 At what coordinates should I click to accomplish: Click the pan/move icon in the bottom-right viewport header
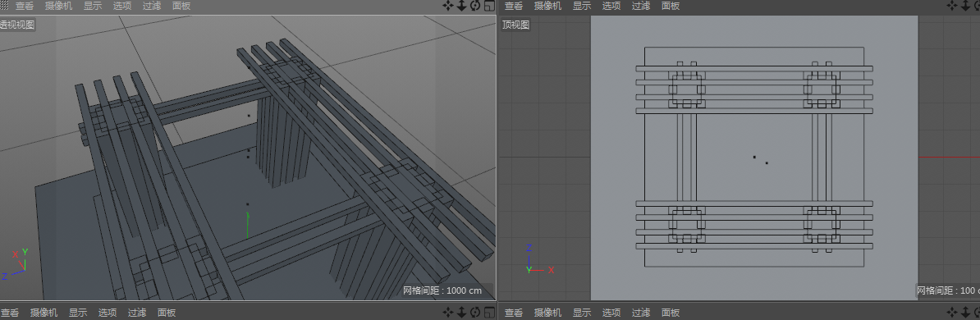point(952,312)
